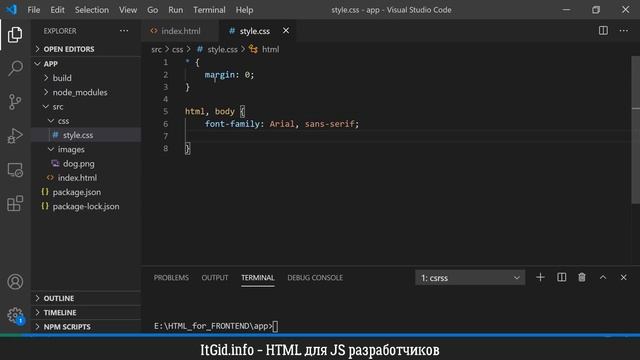Click the font-family property on line 6
This screenshot has width=640, height=360.
231,124
